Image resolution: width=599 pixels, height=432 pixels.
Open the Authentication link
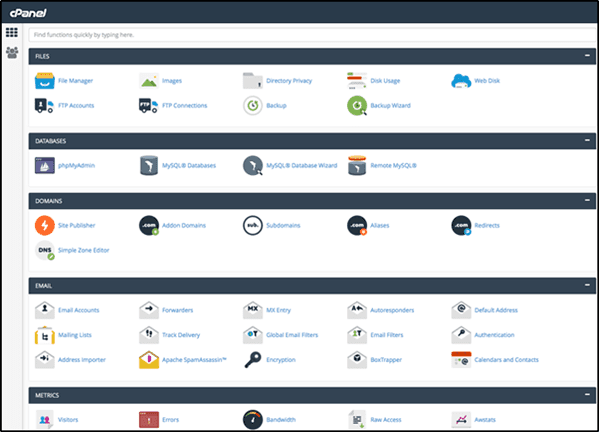494,335
